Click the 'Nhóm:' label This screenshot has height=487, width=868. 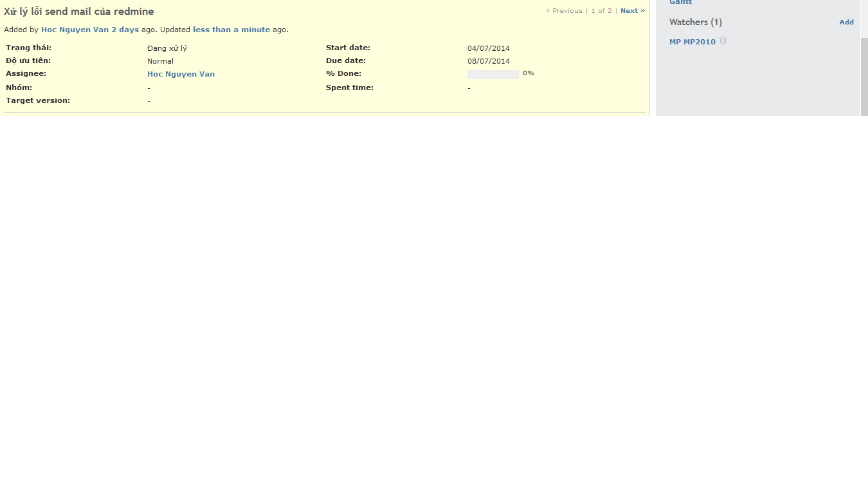pos(19,87)
